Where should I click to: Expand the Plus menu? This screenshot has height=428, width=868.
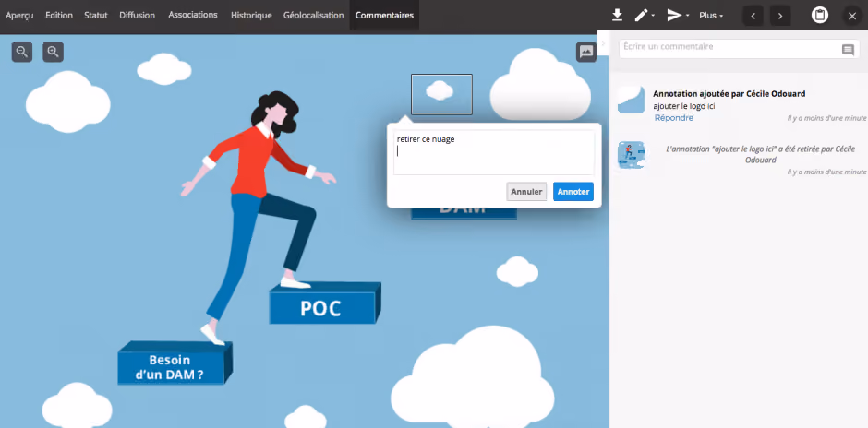[711, 16]
